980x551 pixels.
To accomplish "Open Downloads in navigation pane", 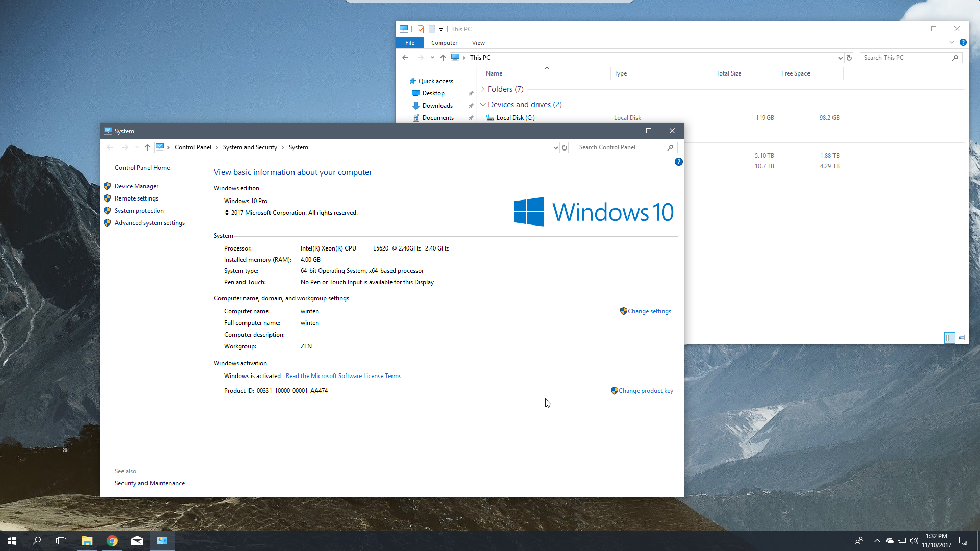I will (x=437, y=106).
